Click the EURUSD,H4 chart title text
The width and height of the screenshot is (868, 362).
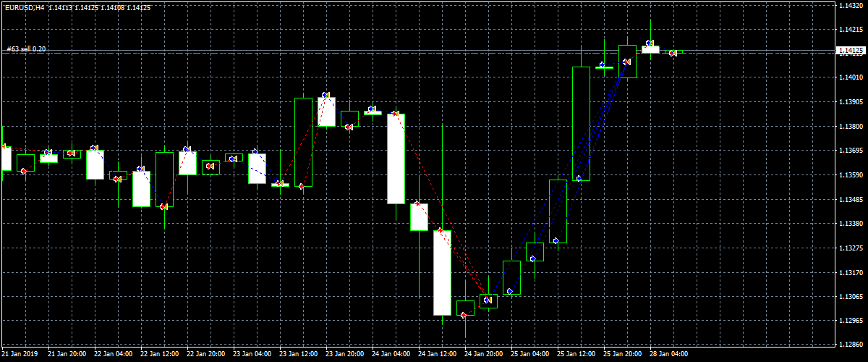point(23,7)
